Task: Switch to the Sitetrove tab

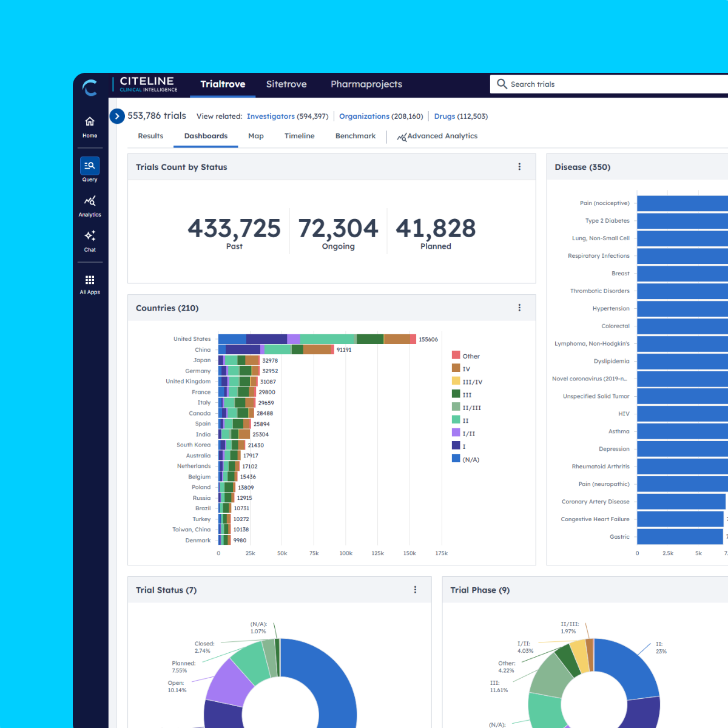Action: [286, 84]
